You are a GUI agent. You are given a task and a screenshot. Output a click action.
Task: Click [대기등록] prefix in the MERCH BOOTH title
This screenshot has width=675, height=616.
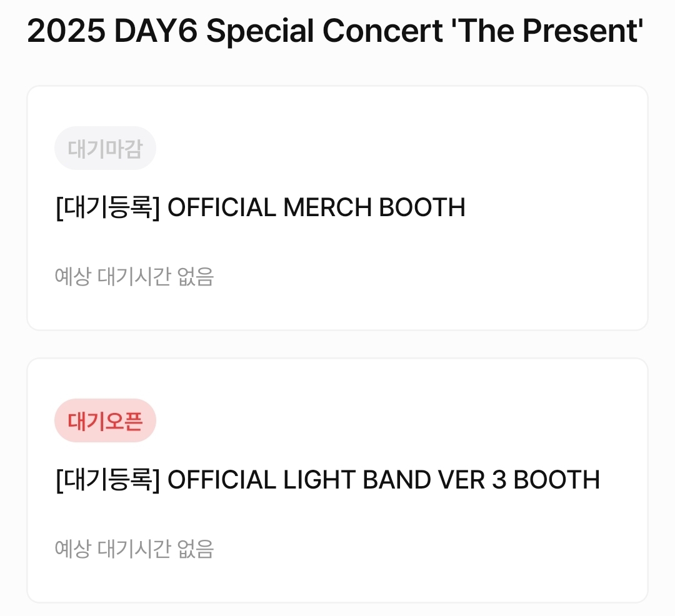(107, 207)
